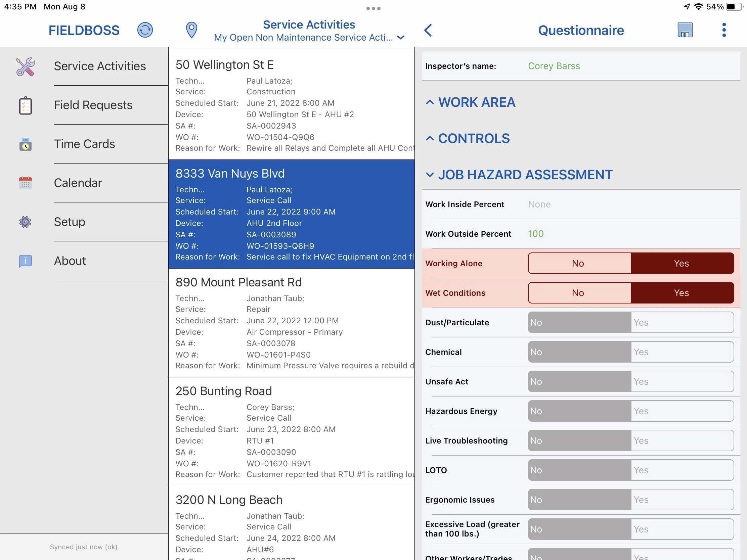Screen dimensions: 747x560
Task: Open Calendar from the sidebar
Action: click(78, 183)
